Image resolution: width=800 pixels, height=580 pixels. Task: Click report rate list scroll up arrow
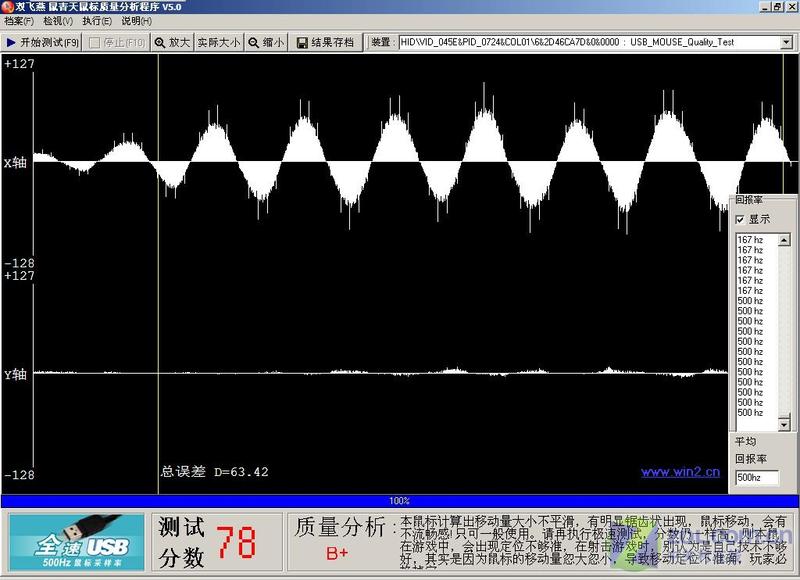pyautogui.click(x=784, y=240)
